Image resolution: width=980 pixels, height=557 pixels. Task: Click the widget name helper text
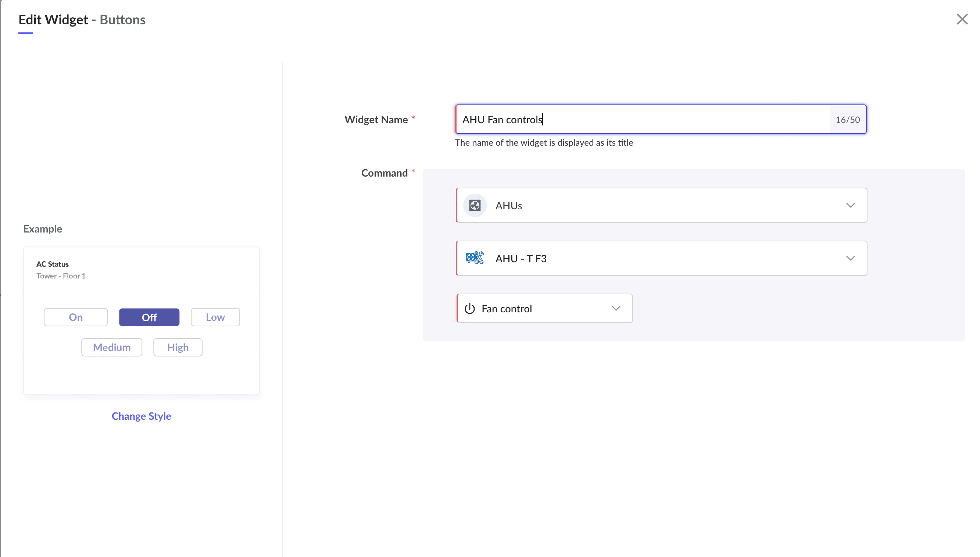tap(544, 143)
